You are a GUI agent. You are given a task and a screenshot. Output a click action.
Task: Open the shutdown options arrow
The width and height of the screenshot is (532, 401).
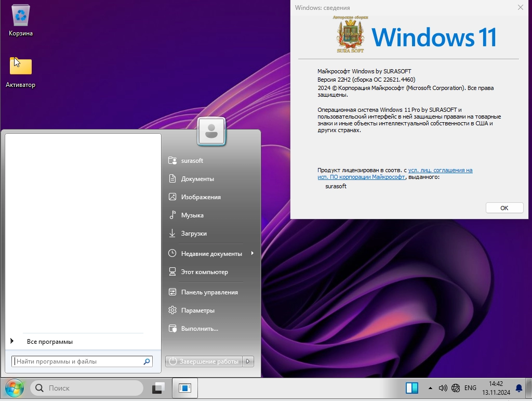(248, 361)
